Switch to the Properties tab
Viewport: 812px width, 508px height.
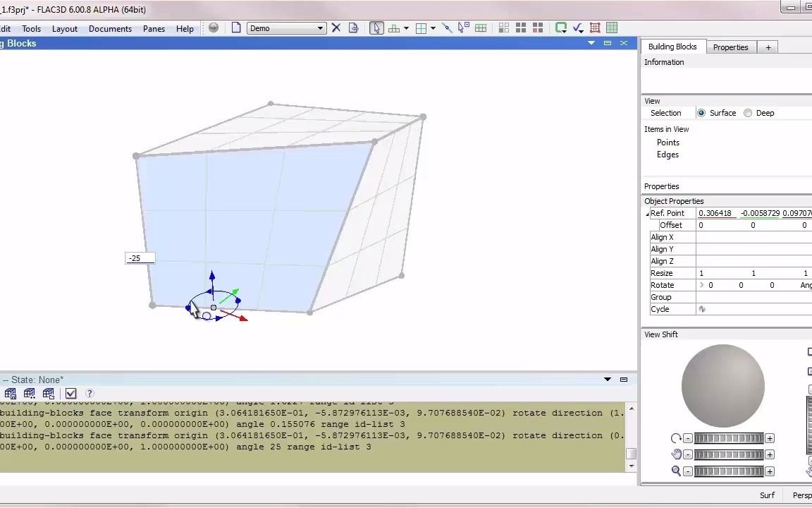[731, 47]
